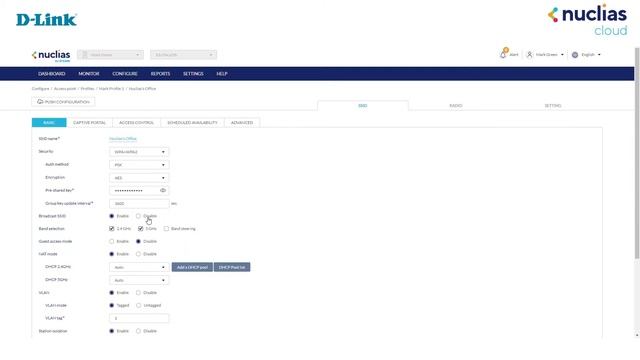Switch to the Advanced tab
This screenshot has height=360, width=640.
(242, 122)
